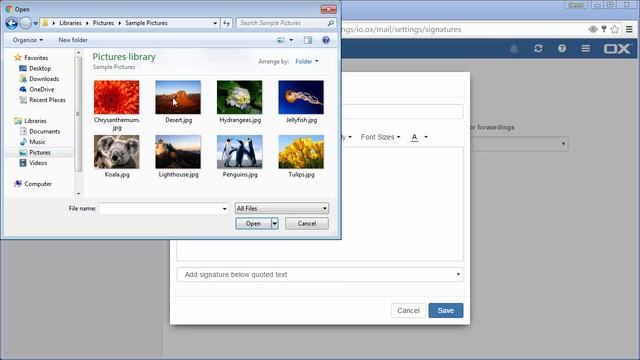Click the Open button
Viewport: 640px width, 360px height.
pos(253,224)
